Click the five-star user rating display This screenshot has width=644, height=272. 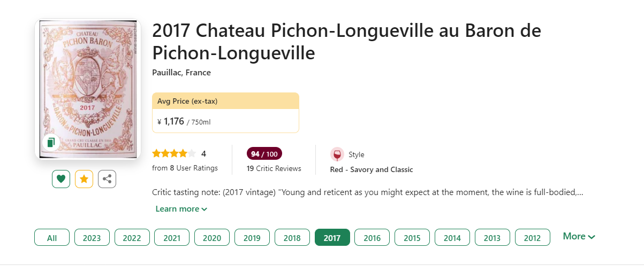[174, 154]
